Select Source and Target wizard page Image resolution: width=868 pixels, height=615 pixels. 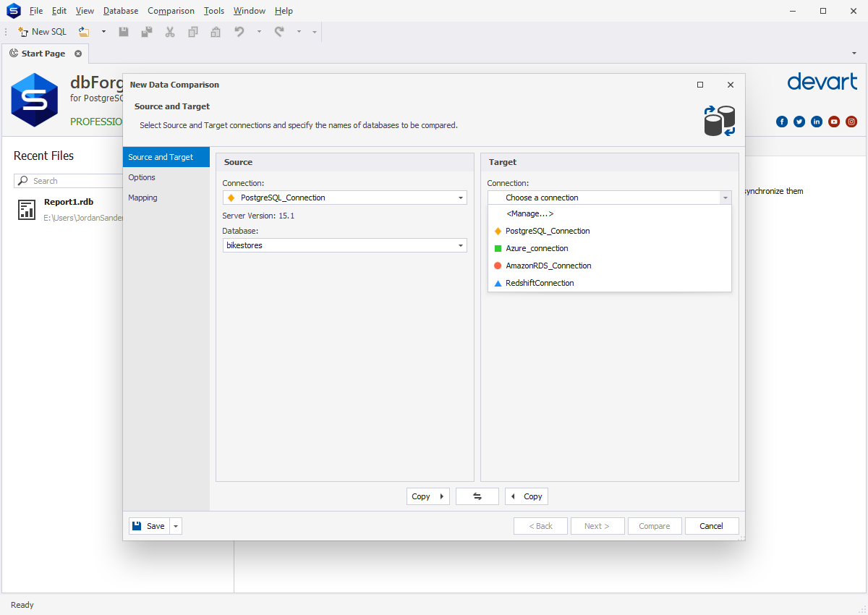tap(166, 157)
